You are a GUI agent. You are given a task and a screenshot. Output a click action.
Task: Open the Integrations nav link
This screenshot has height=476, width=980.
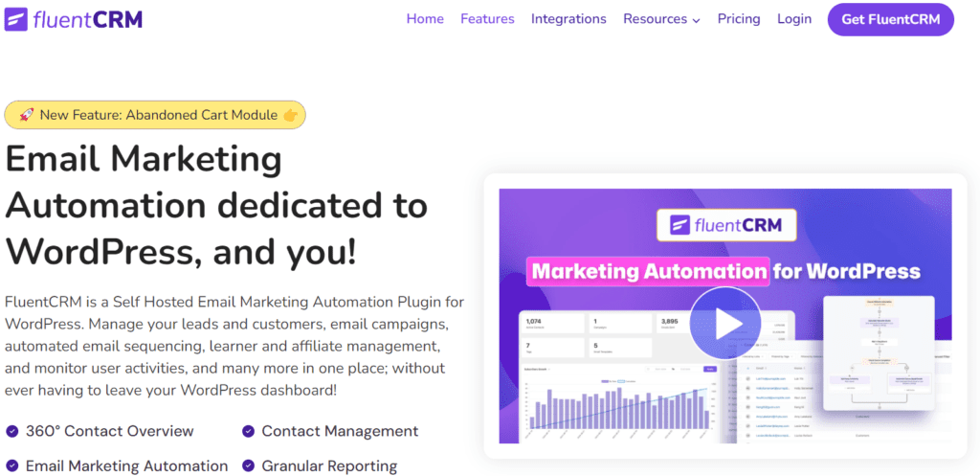568,19
